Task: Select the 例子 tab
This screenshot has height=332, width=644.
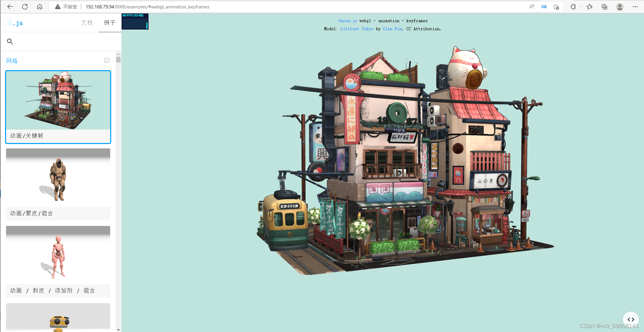Action: tap(110, 22)
